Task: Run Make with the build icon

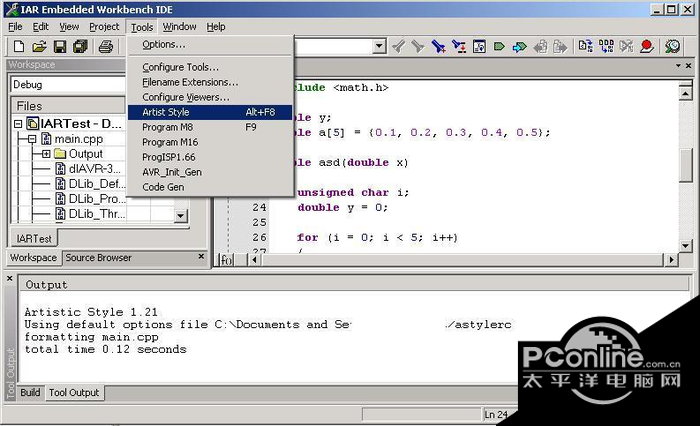Action: coord(606,46)
